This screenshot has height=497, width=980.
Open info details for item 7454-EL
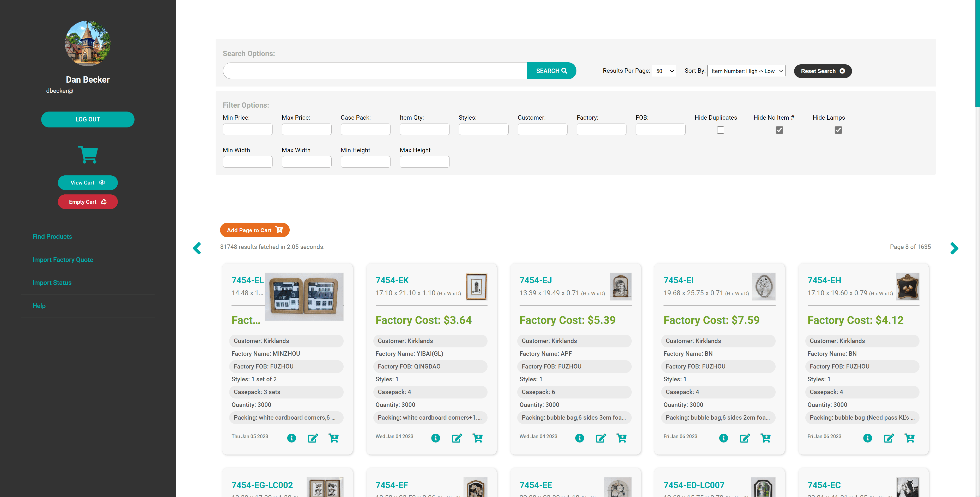pyautogui.click(x=291, y=438)
